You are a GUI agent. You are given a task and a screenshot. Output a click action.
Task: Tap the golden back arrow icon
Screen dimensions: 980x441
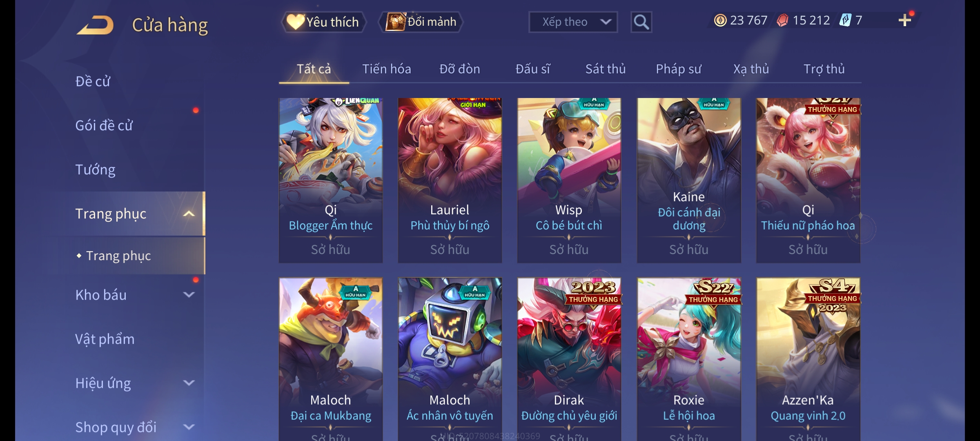[x=95, y=25]
